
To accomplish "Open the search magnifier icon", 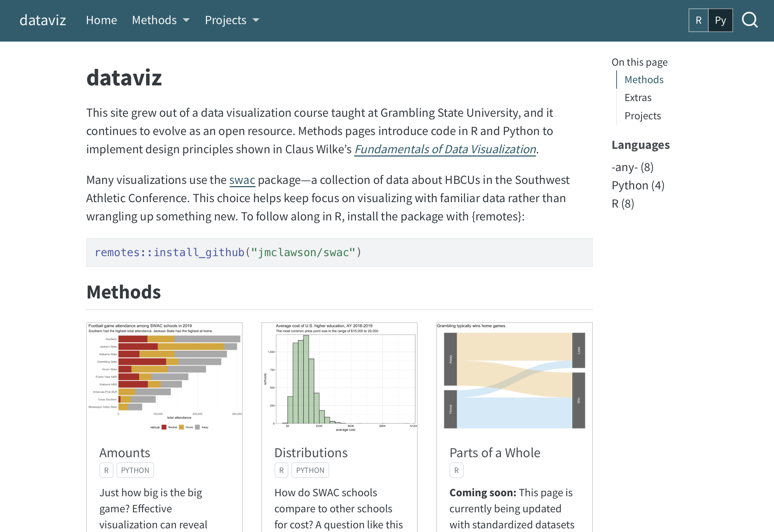I will tap(750, 20).
